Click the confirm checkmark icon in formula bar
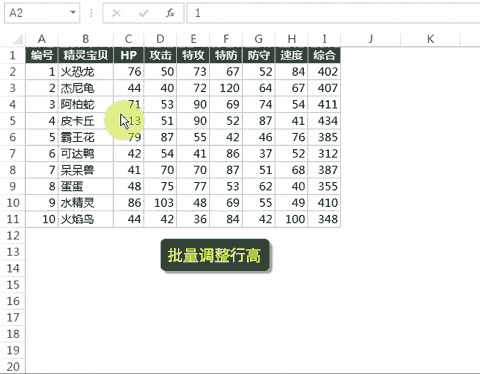Viewport: 480px width, 374px height. [144, 13]
